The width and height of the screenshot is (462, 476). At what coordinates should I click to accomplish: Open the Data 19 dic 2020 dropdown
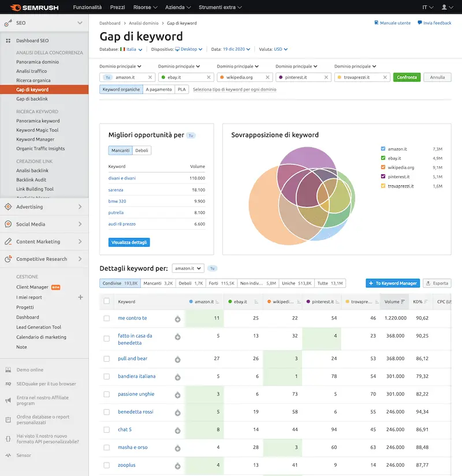tap(236, 49)
